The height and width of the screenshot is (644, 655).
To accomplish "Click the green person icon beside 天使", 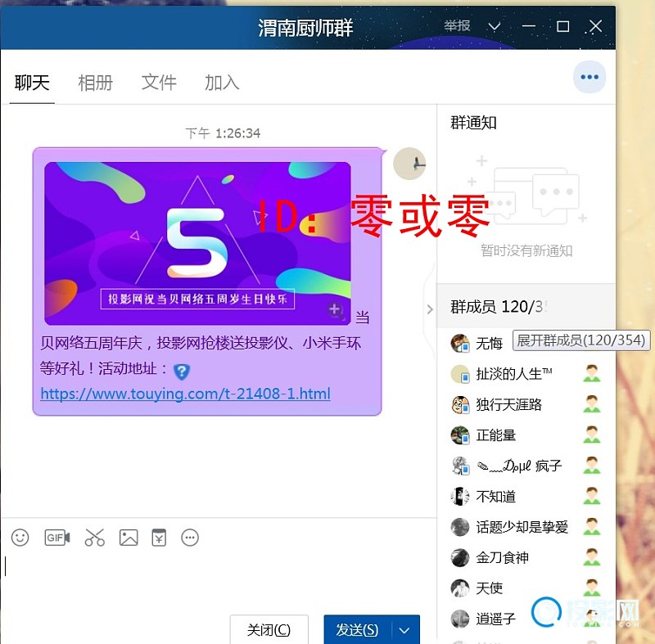I will pos(592,588).
